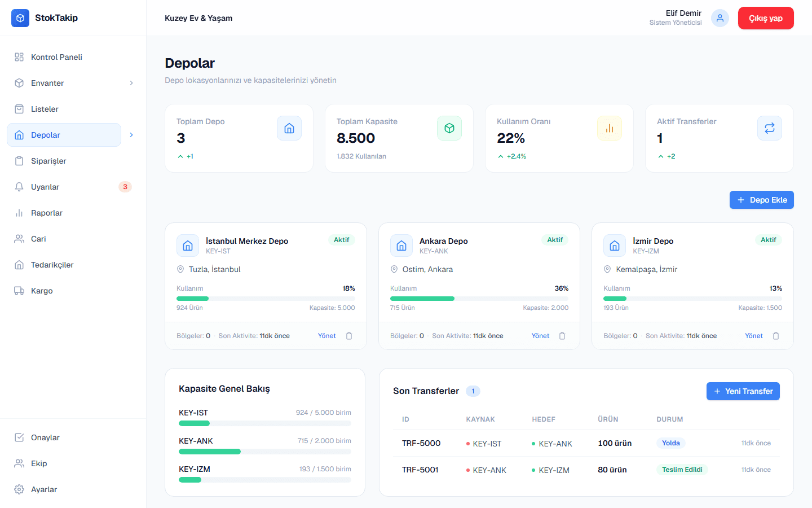Click the Toplam Depo warehouse icon
Screen dimensions: 812x508
click(289, 128)
